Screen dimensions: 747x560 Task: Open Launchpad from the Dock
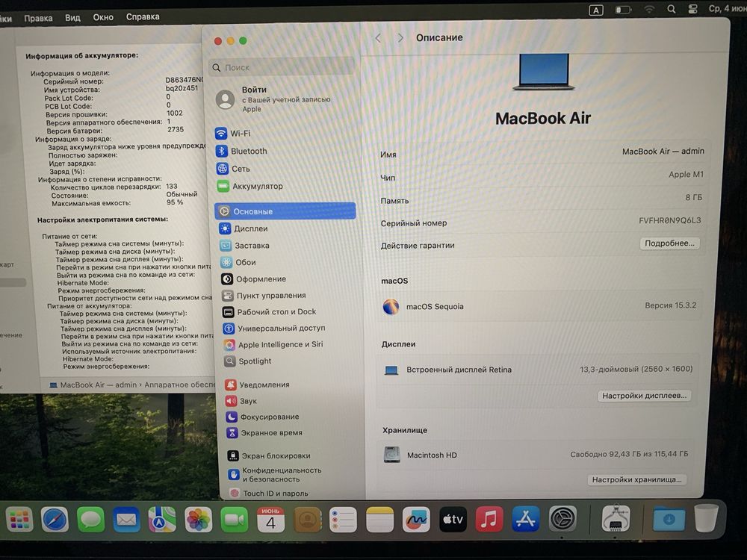(x=19, y=519)
